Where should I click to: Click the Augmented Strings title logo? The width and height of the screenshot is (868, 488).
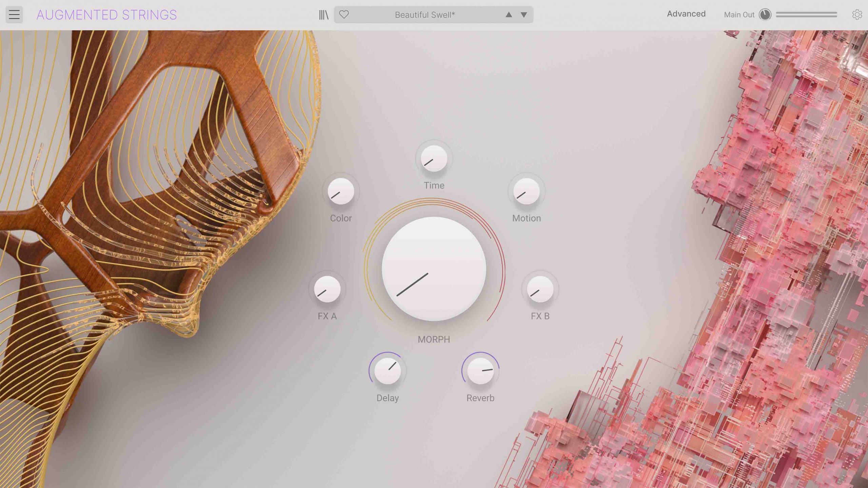(x=106, y=15)
